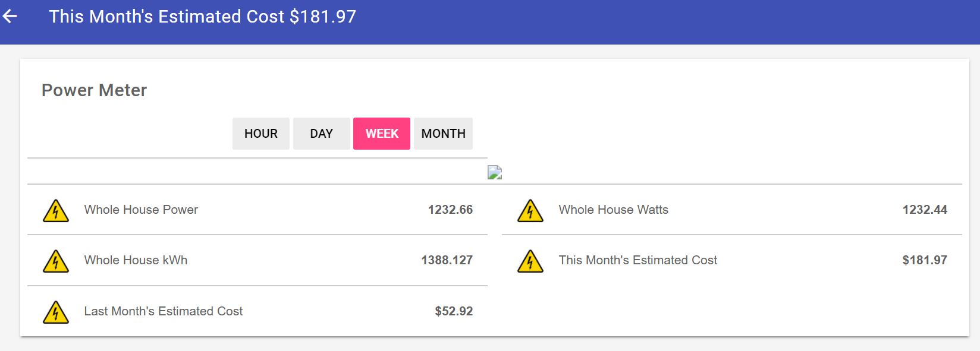Click the back arrow in header
This screenshot has width=980, height=351.
[x=10, y=17]
